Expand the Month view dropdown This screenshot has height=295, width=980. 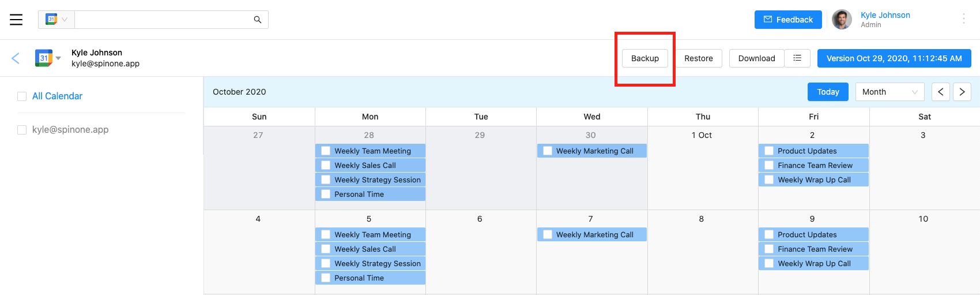click(x=889, y=92)
